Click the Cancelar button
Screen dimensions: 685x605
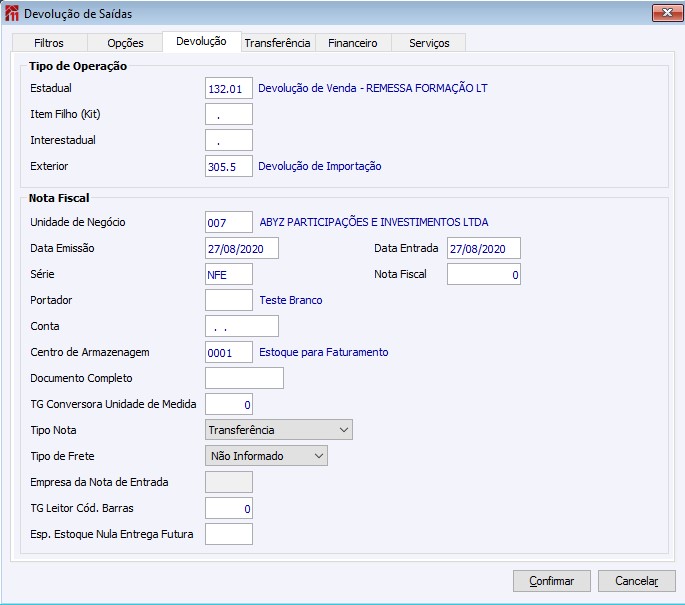pos(637,581)
